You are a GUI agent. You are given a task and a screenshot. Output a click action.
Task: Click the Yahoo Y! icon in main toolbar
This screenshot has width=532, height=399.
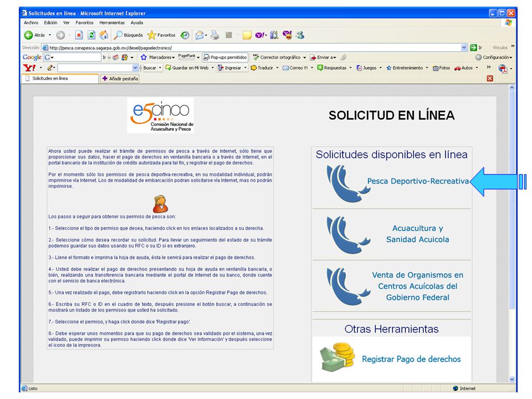(x=259, y=35)
